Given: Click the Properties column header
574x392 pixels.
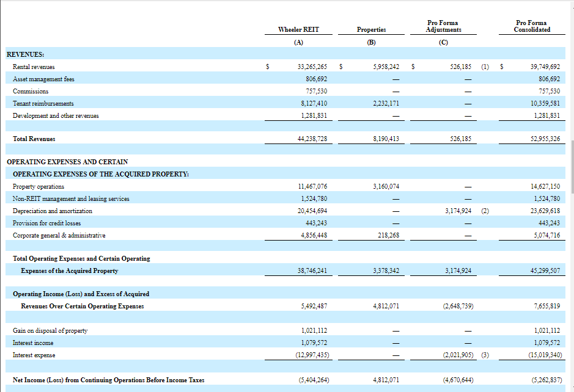Looking at the screenshot, I should tap(371, 29).
